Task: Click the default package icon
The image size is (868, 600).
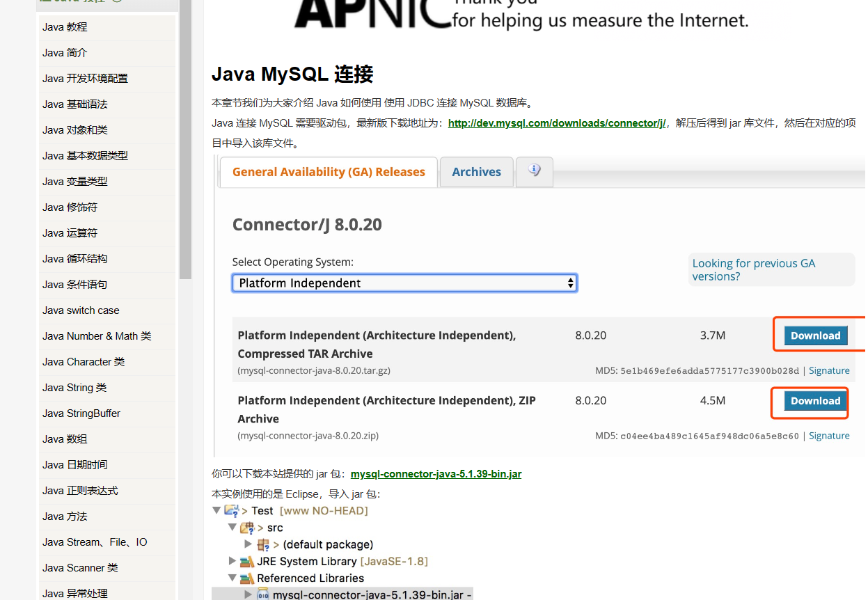Action: click(264, 545)
